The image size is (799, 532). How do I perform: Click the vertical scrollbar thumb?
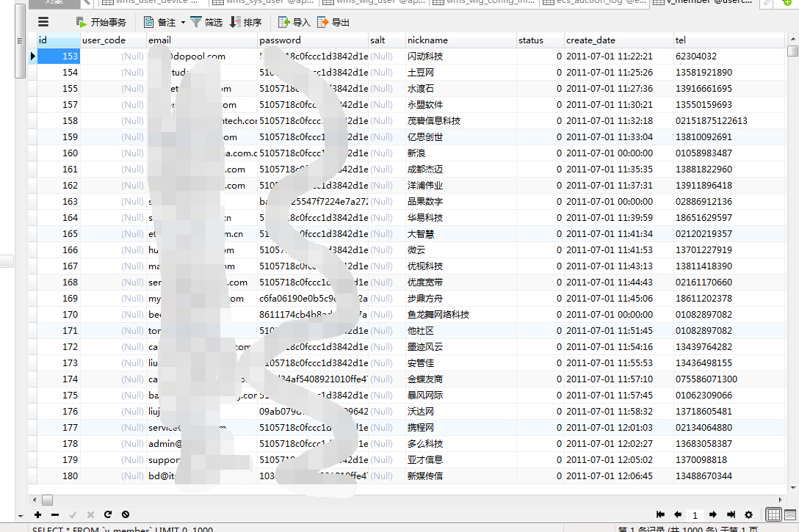coord(792,51)
